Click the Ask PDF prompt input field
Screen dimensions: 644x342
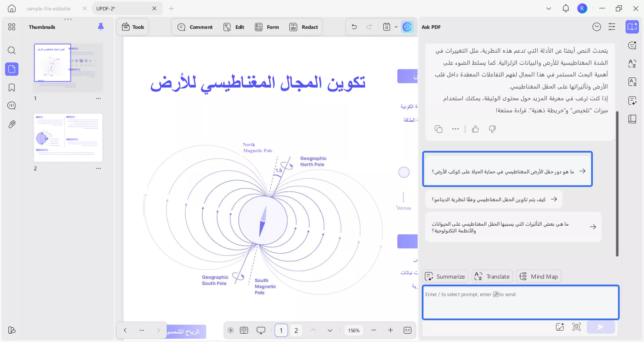click(x=520, y=302)
